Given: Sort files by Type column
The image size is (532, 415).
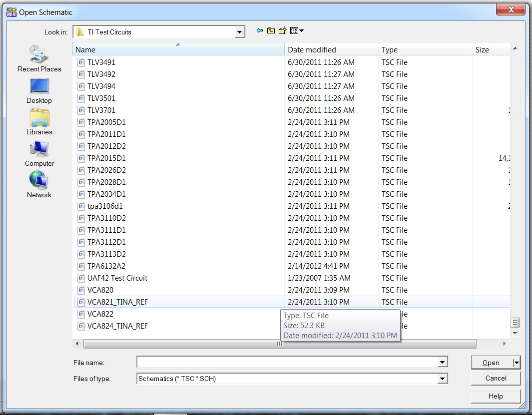Looking at the screenshot, I should pyautogui.click(x=425, y=49).
